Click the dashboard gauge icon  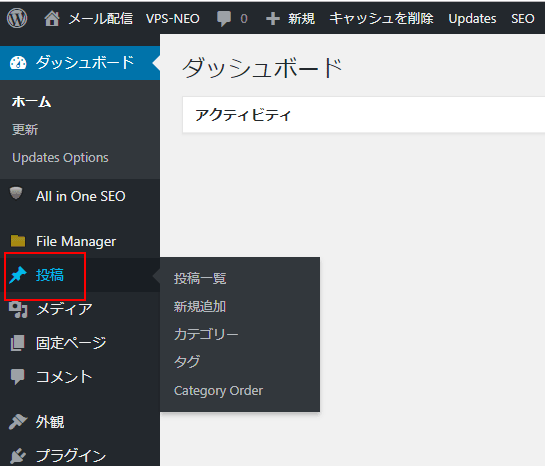18,63
